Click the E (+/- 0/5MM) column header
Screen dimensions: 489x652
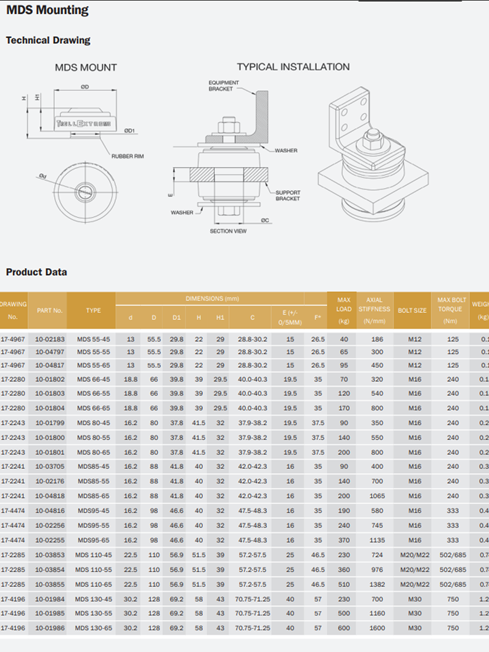click(290, 317)
